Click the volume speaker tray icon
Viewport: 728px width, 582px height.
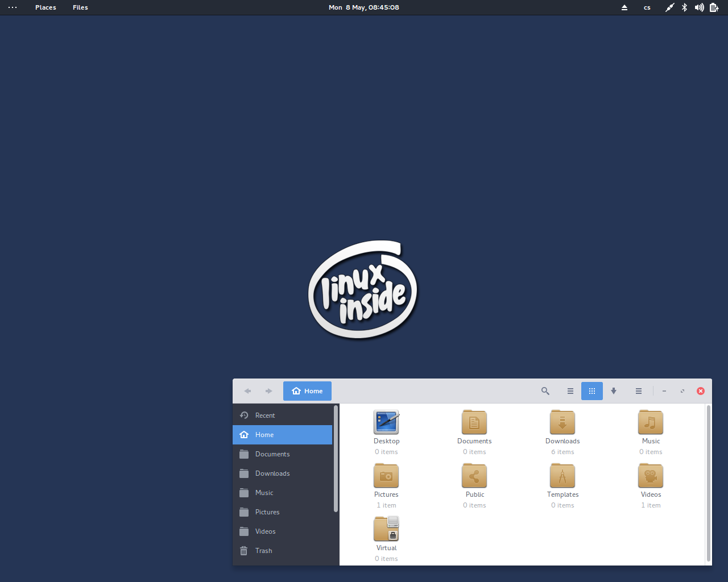click(700, 7)
